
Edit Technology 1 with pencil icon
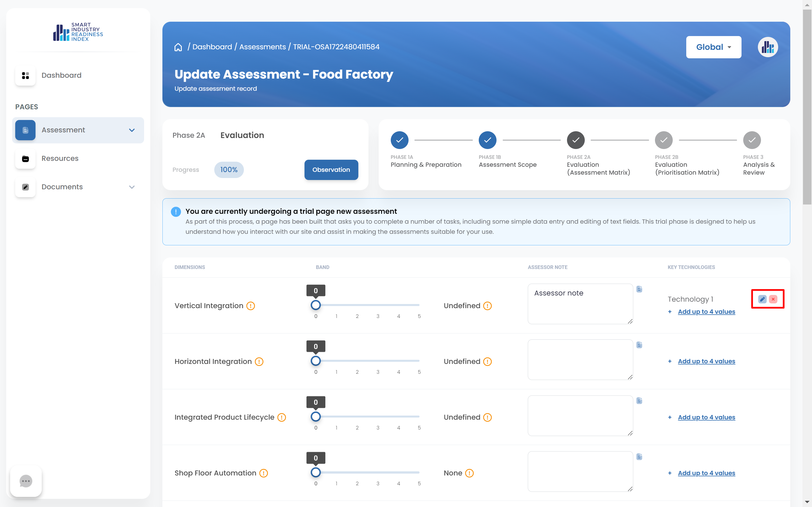(762, 299)
